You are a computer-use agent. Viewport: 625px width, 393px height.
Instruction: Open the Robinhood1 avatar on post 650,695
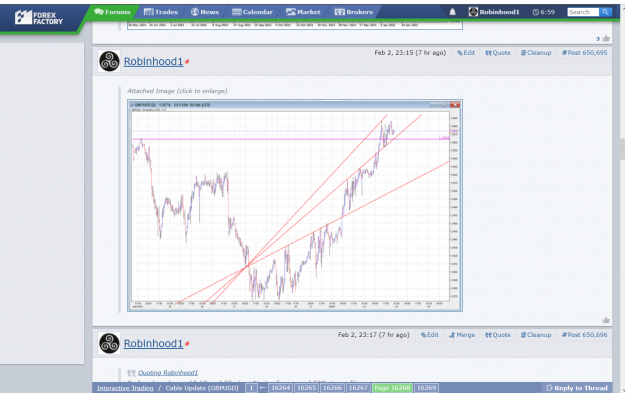[109, 61]
